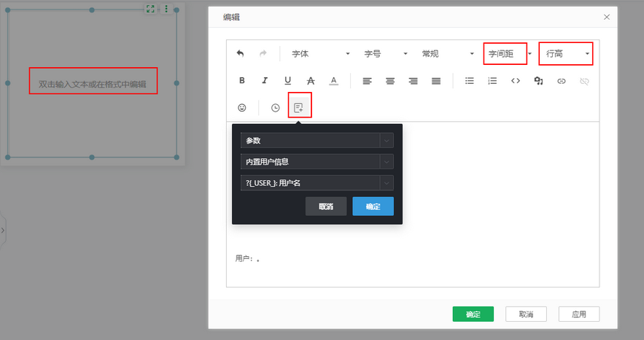Open the source code view icon
The height and width of the screenshot is (340, 644).
coord(516,81)
